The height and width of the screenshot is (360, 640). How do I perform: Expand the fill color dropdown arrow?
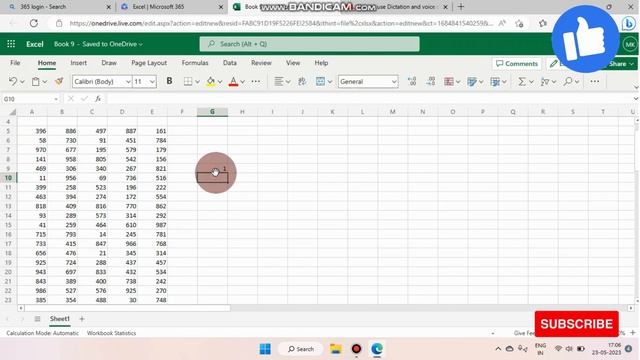[x=220, y=82]
